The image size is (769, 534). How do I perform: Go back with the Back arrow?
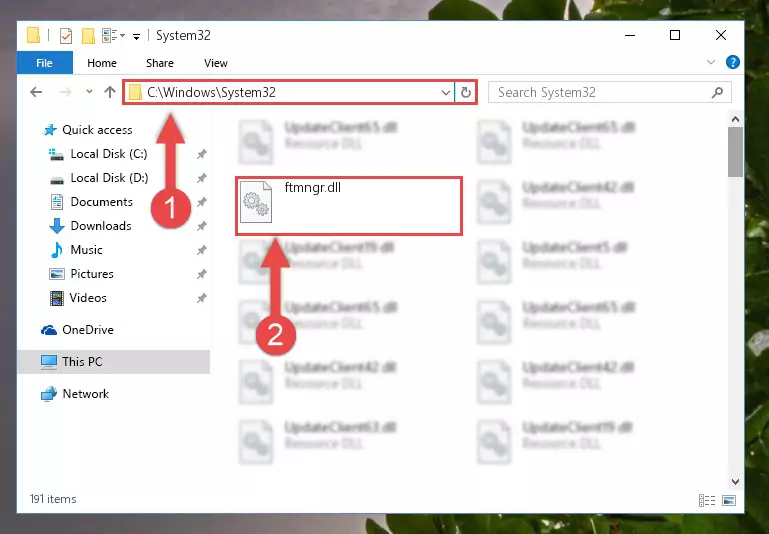click(x=36, y=92)
